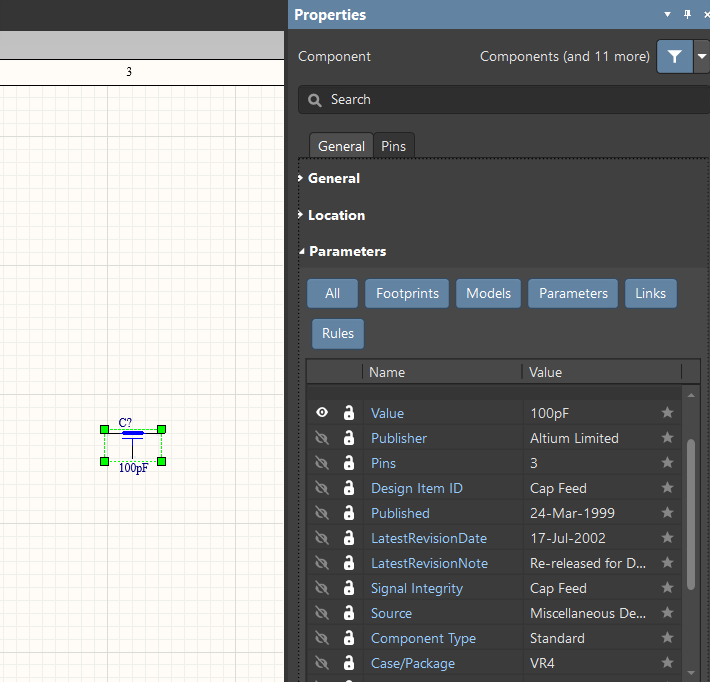Viewport: 710px width, 682px height.
Task: Star the Pins parameter row
Action: tap(667, 462)
